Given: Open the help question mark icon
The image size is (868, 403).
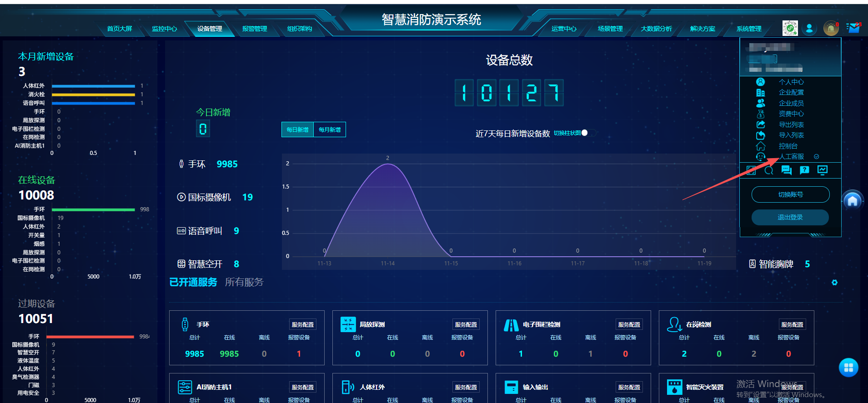Looking at the screenshot, I should coord(804,170).
